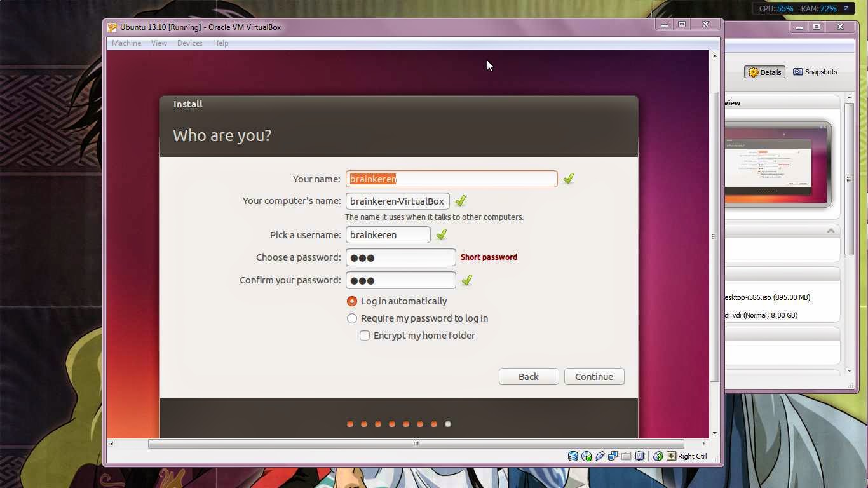868x488 pixels.
Task: Select the Log in automatically option
Action: [352, 301]
